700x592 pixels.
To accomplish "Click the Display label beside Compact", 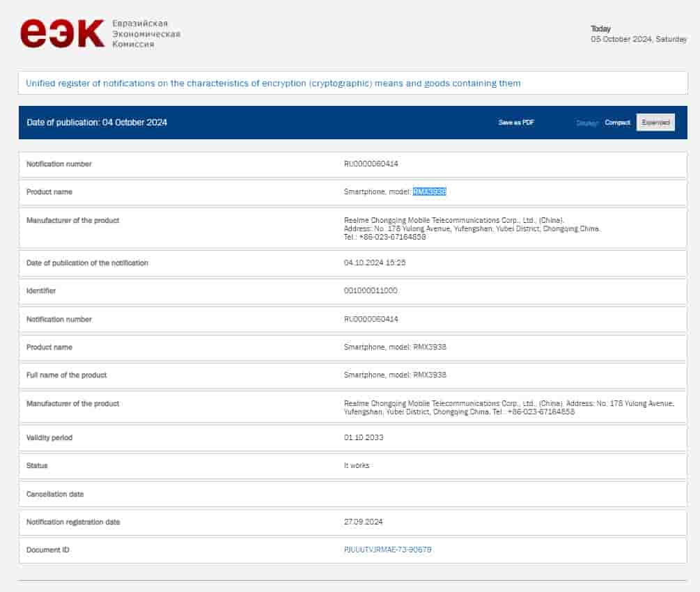I will (587, 123).
